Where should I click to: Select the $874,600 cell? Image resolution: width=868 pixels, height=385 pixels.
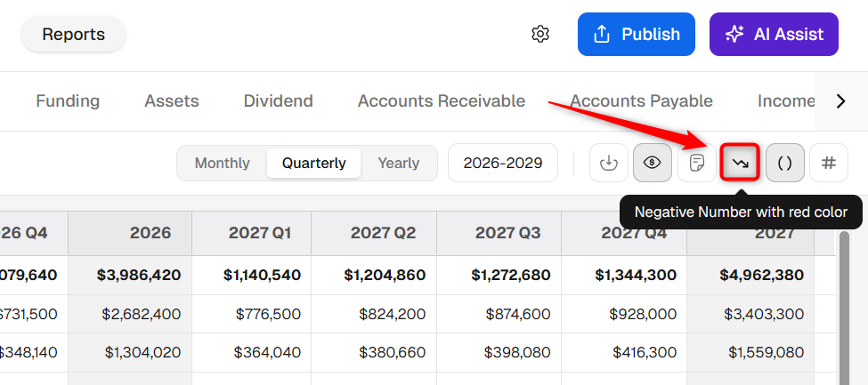(499, 314)
